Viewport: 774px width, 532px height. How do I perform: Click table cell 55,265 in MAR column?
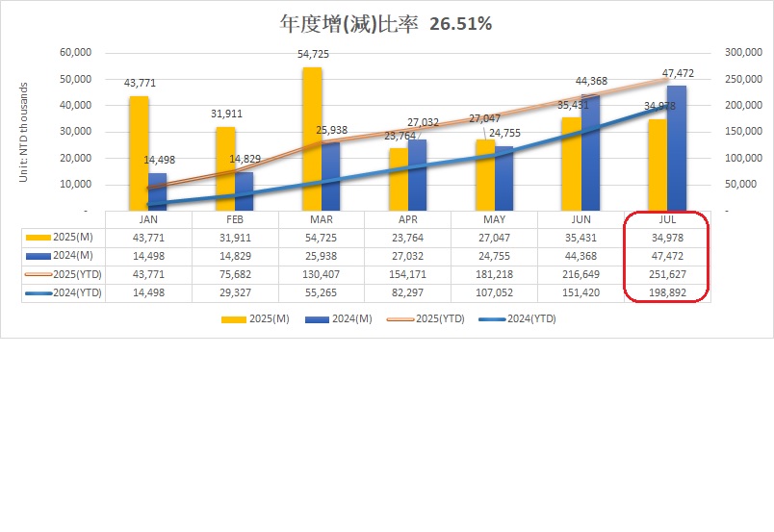322,292
